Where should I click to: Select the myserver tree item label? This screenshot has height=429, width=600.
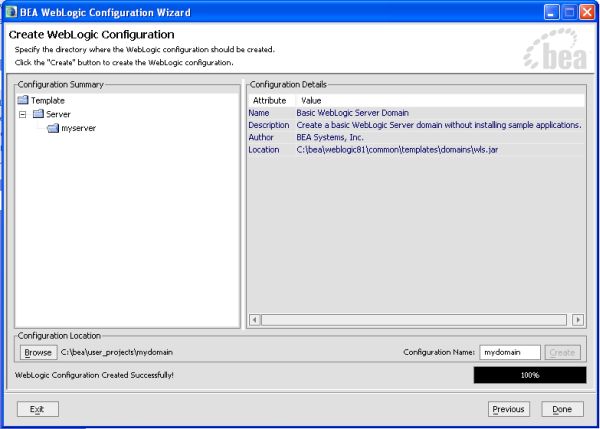pyautogui.click(x=78, y=128)
